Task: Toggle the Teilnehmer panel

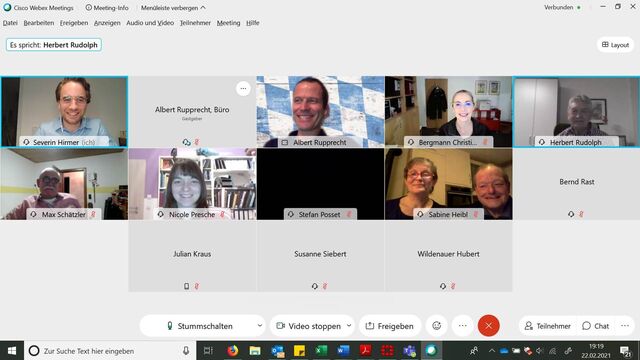Action: [547, 326]
